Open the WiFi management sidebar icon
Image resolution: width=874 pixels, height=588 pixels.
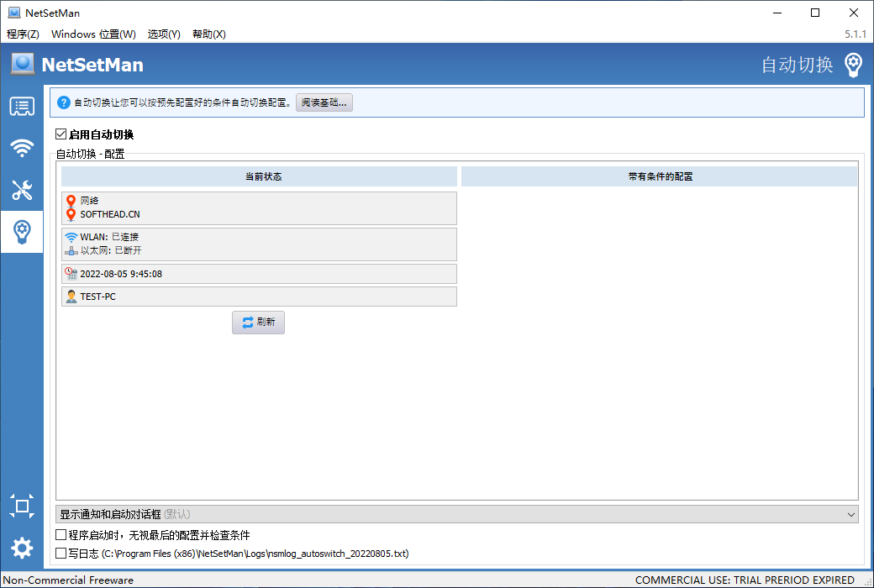click(22, 149)
